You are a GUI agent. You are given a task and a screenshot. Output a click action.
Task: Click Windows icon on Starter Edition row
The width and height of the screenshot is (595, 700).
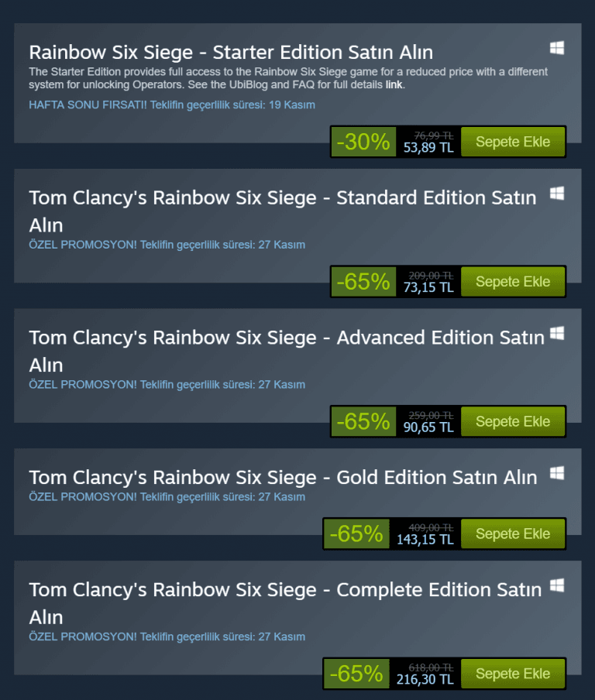coord(557,48)
